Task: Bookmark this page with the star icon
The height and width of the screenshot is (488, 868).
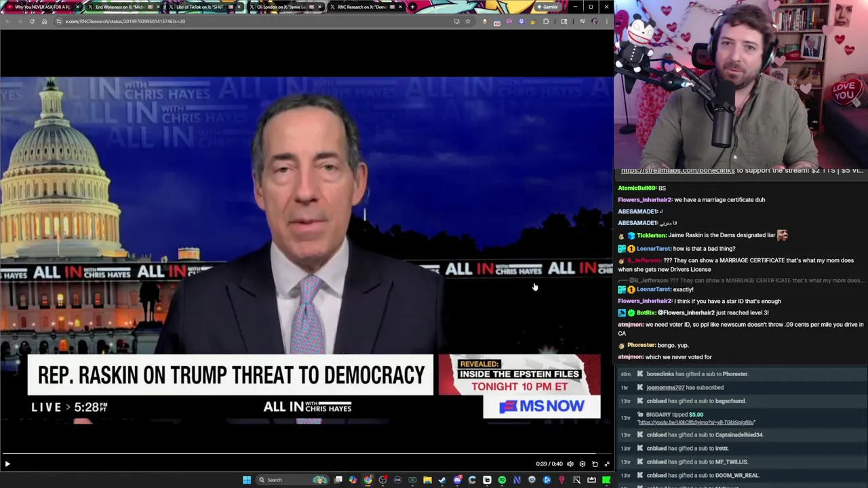Action: (x=467, y=21)
